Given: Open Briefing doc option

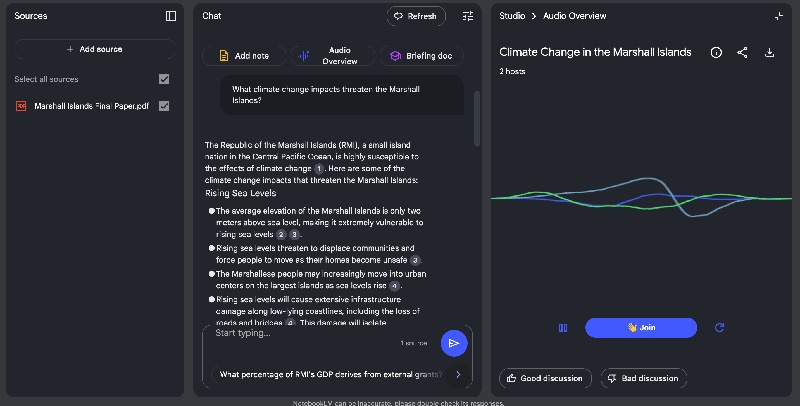Looking at the screenshot, I should coord(421,56).
